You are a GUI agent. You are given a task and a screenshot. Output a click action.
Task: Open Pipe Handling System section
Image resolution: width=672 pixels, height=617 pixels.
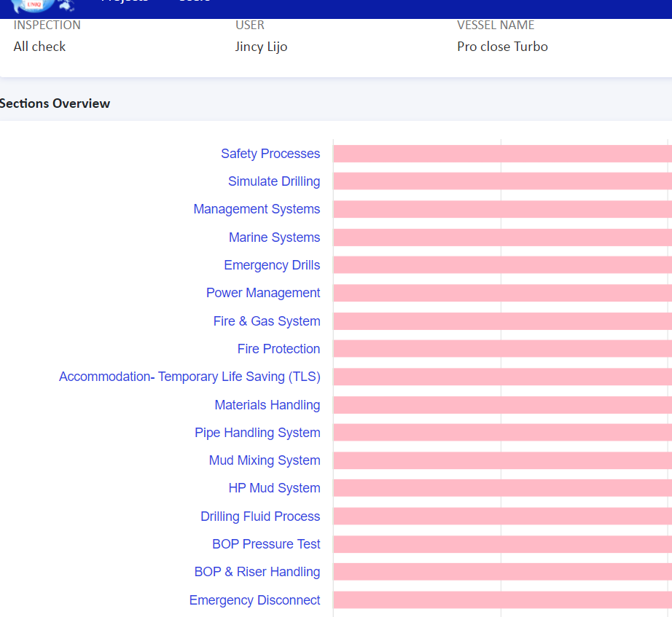[257, 433]
